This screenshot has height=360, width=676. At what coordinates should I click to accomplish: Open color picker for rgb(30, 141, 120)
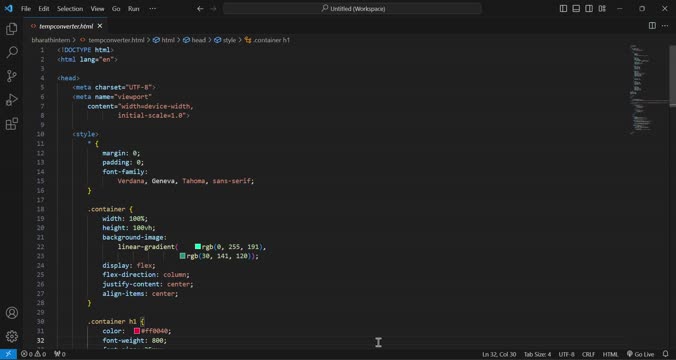point(182,256)
